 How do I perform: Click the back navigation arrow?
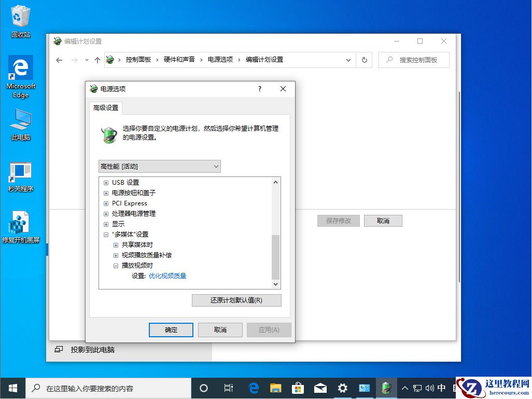[59, 60]
